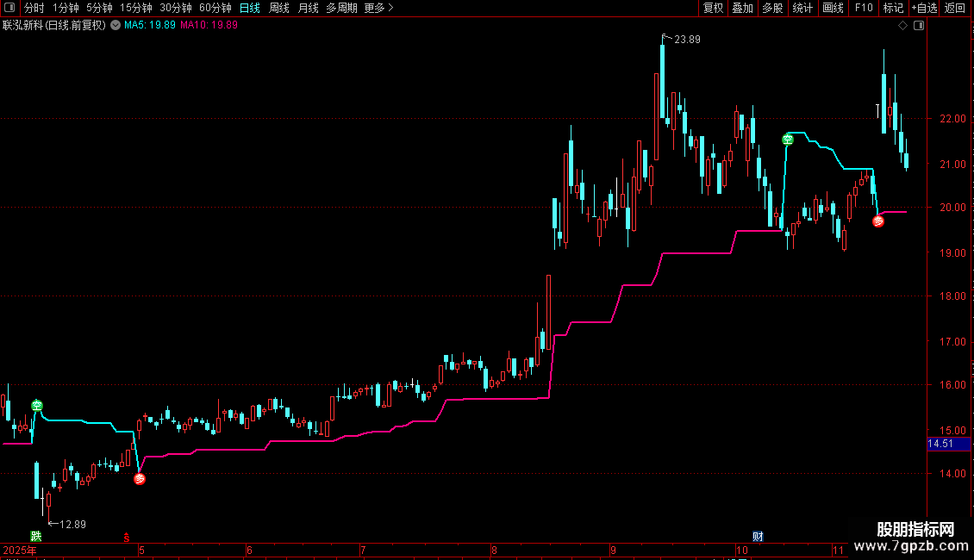
Task: Click the red 多 signal marker near November
Action: click(878, 221)
